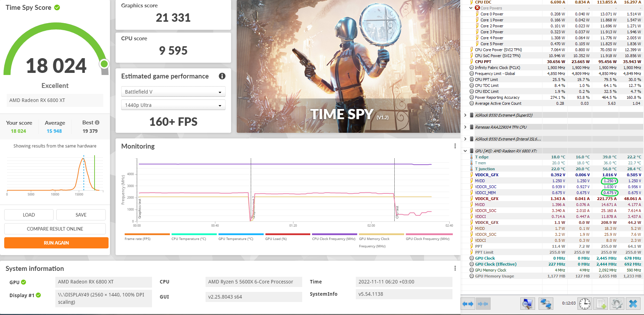
Task: Toggle the GPU Load (%) legend entry
Action: point(276,239)
